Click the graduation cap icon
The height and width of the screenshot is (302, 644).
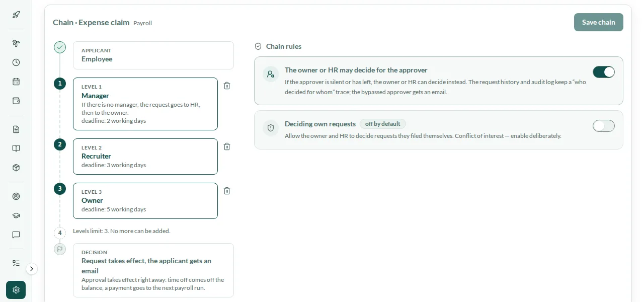pos(16,215)
